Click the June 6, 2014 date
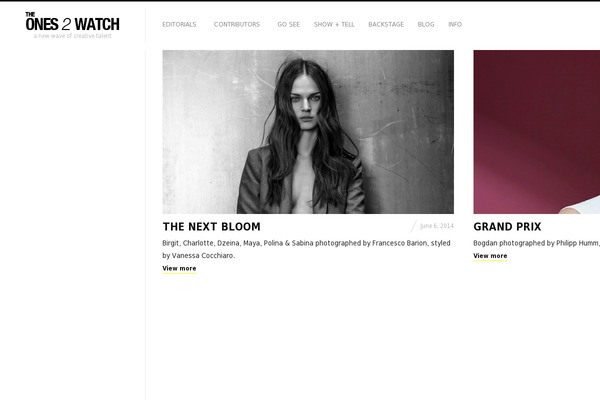This screenshot has height=400, width=600. pyautogui.click(x=437, y=226)
